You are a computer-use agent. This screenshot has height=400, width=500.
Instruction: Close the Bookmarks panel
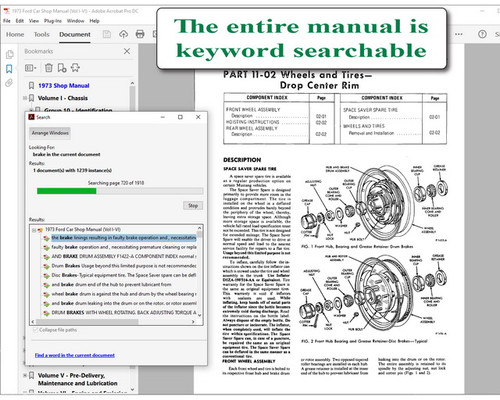point(127,51)
